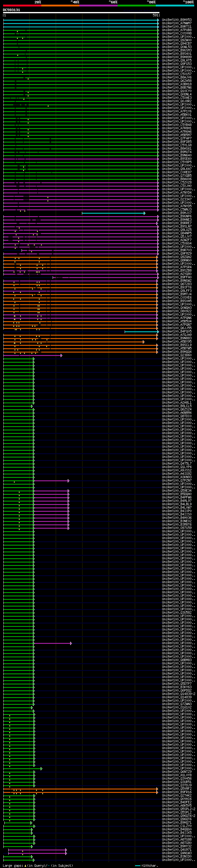The width and height of the screenshot is (197, 868).
Task: Click the white query sequence ruler bar
Action: point(81,13)
